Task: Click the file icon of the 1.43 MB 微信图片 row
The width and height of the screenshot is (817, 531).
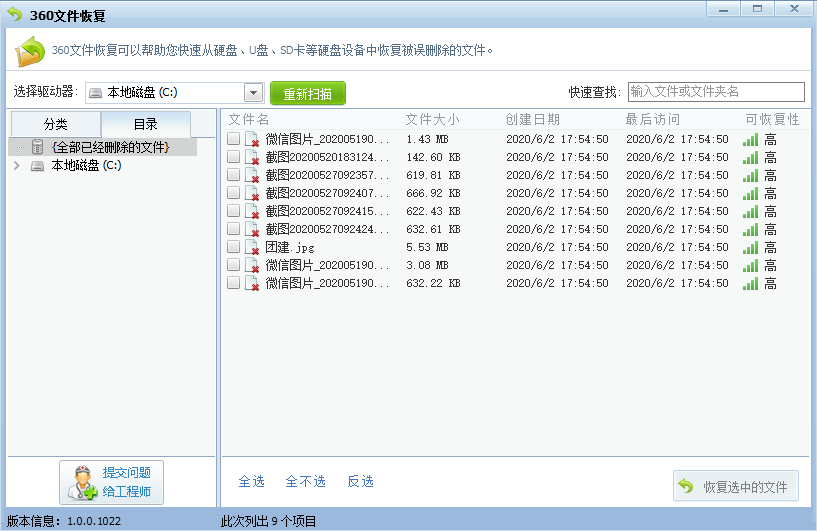Action: tap(252, 139)
